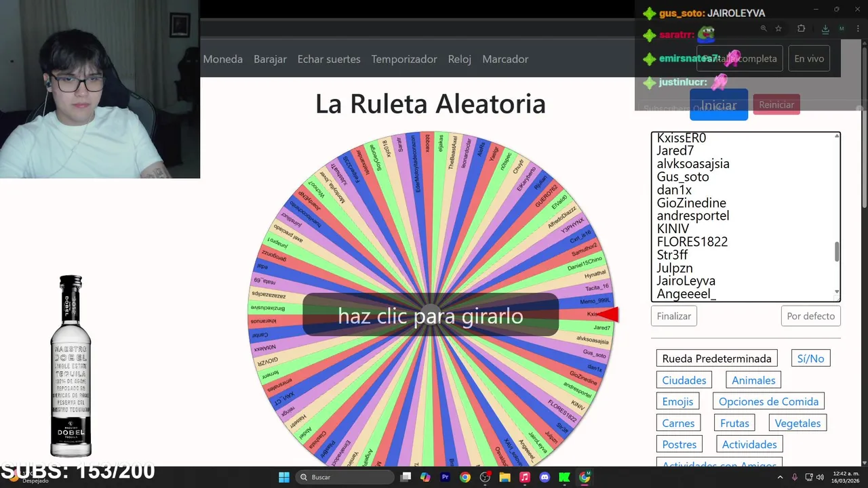Open the Windows Start menu
This screenshot has height=488, width=868.
pos(284,477)
